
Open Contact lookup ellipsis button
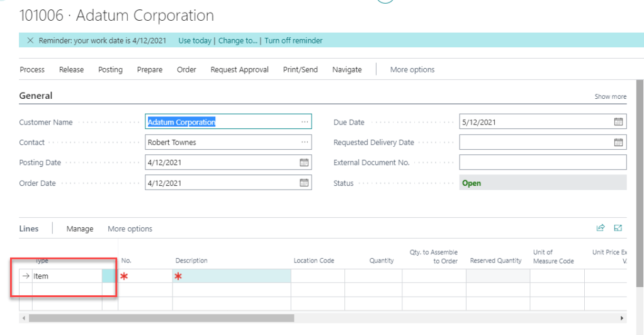(x=305, y=142)
